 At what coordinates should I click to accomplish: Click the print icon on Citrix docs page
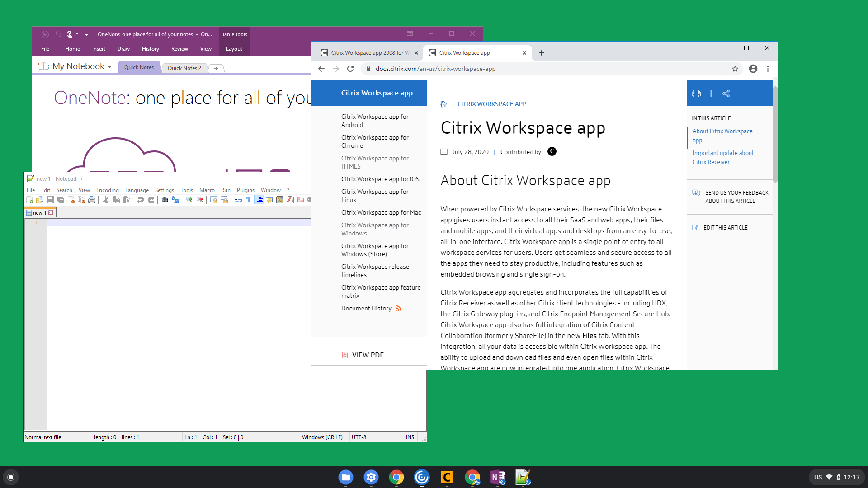click(696, 94)
